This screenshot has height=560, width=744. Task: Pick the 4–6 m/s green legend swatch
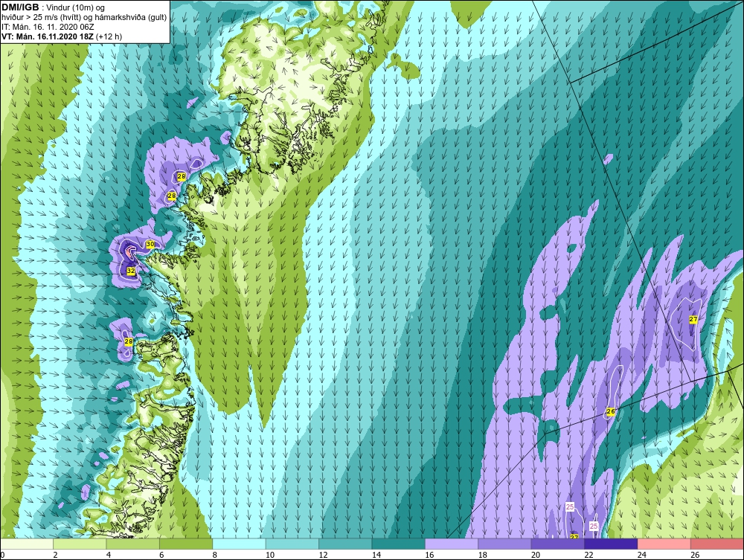133,544
